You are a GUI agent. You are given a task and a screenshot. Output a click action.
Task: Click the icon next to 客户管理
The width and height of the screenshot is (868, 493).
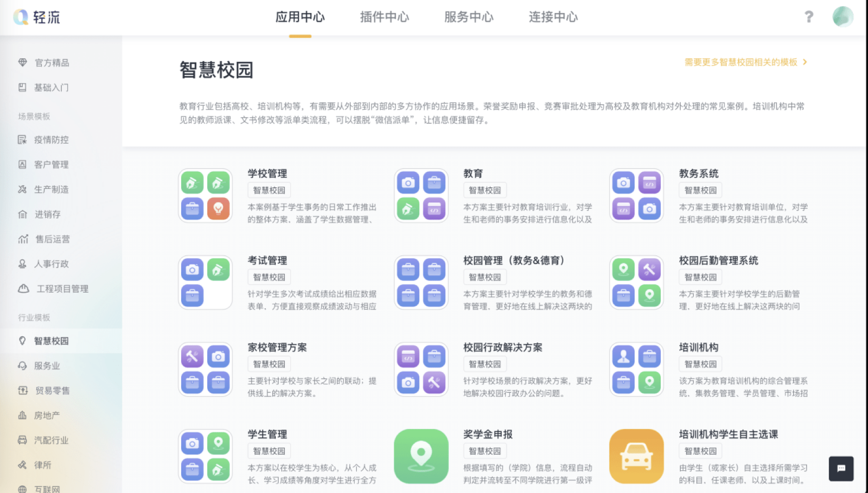pyautogui.click(x=23, y=164)
